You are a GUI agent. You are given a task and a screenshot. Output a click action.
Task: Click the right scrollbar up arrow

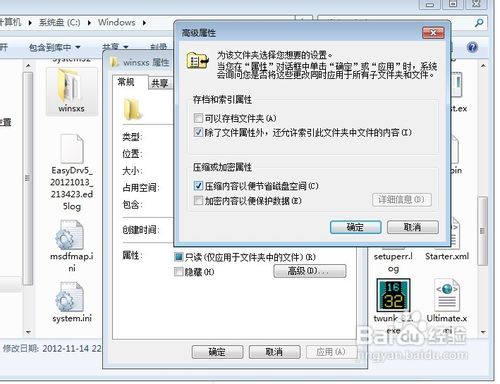coord(483,66)
